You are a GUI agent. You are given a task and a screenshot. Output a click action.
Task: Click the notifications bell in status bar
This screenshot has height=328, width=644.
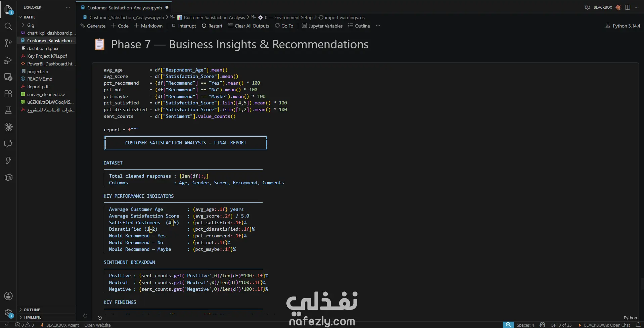click(x=638, y=325)
